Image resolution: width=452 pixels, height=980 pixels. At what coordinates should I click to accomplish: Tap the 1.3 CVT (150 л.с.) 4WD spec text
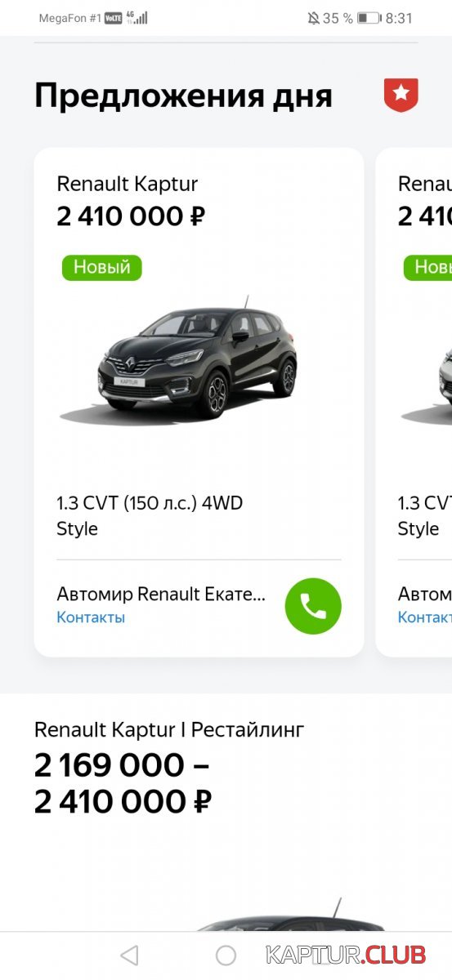[150, 503]
